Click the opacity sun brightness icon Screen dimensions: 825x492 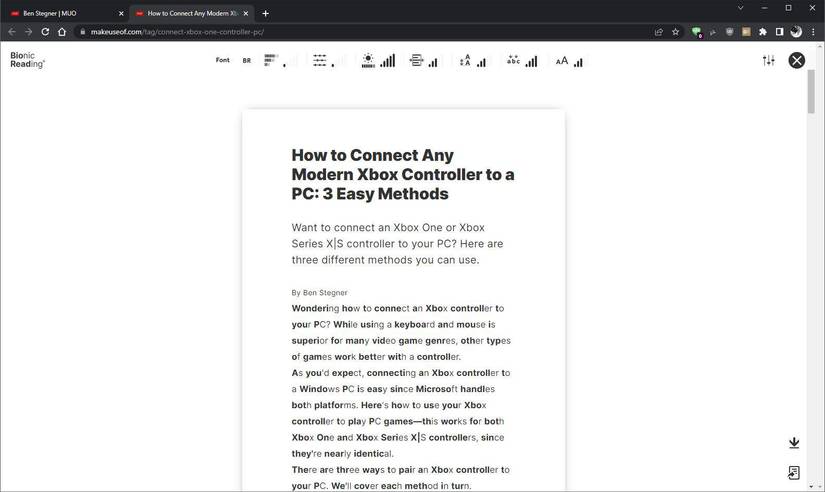coord(368,61)
